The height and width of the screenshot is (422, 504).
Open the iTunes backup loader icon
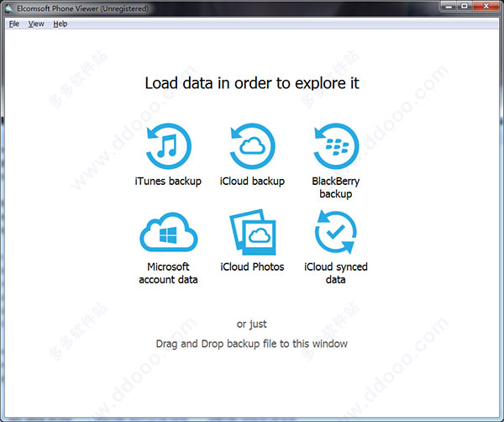click(169, 146)
